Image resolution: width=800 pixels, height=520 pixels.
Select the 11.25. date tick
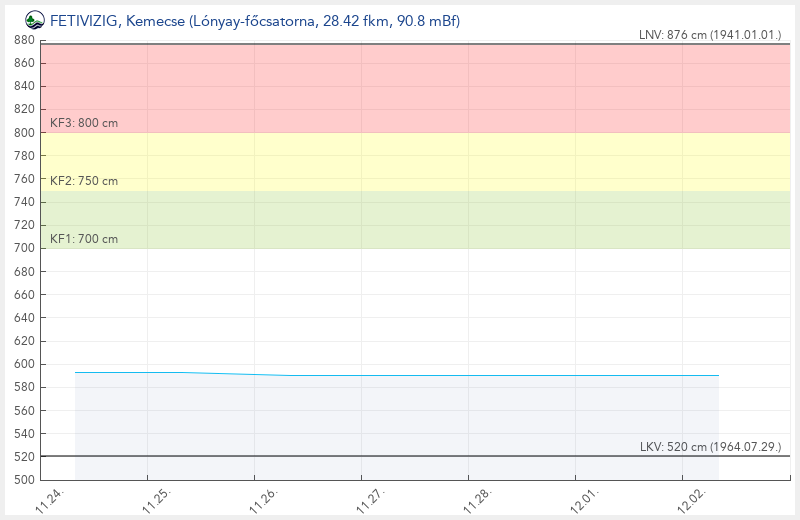156,499
